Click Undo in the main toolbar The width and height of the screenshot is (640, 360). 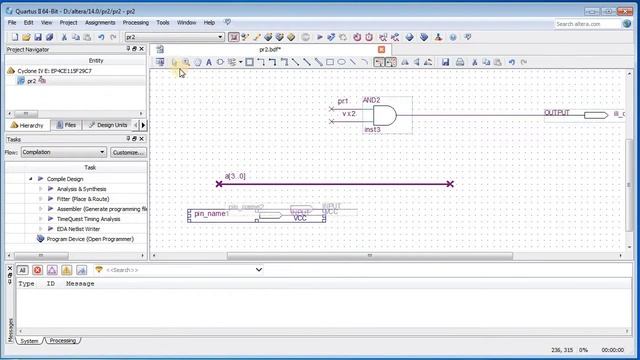coord(101,37)
